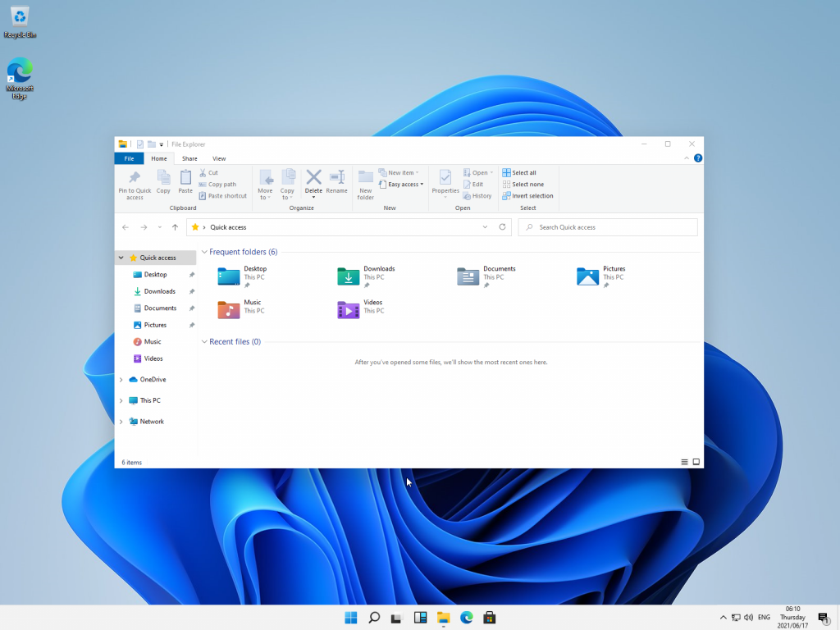Switch to details view in status bar
Viewport: 840px width, 630px height.
685,462
